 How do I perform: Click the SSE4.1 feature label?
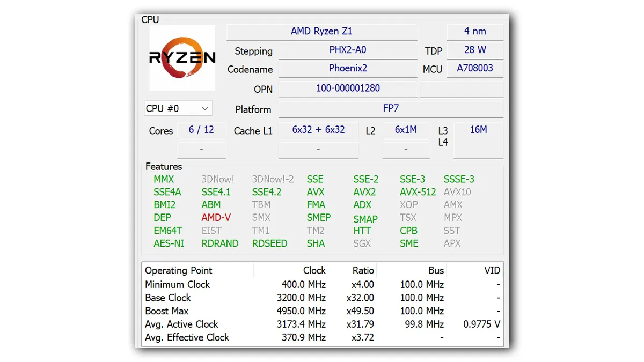coord(216,192)
